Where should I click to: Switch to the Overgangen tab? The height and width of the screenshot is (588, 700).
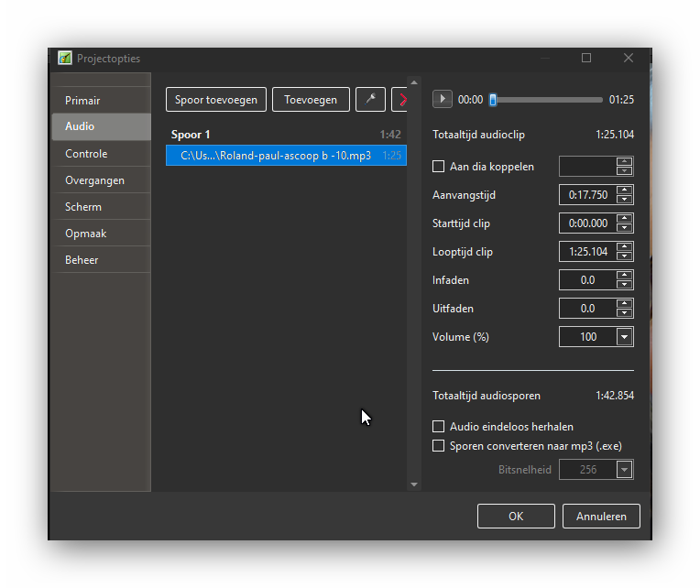click(x=94, y=180)
